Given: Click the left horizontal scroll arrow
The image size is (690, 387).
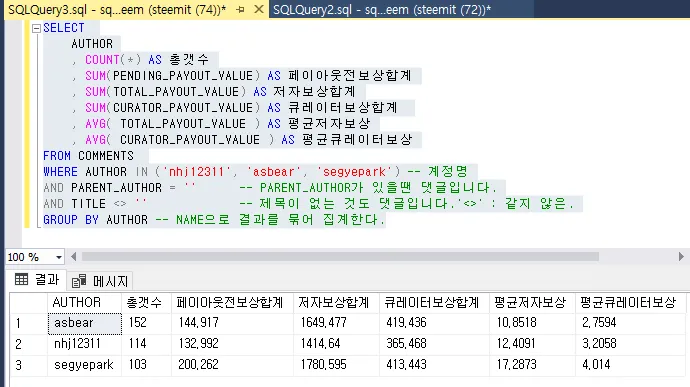Looking at the screenshot, I should 73,257.
